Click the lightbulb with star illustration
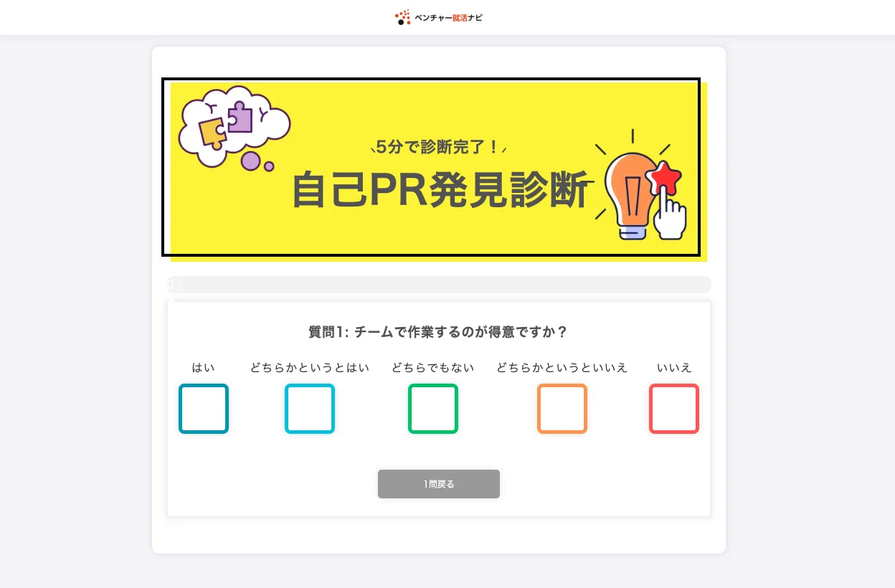 coord(640,185)
